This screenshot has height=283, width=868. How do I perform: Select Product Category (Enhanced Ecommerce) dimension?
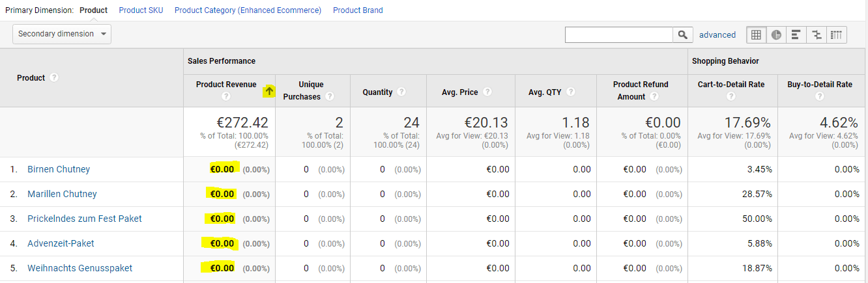(248, 10)
